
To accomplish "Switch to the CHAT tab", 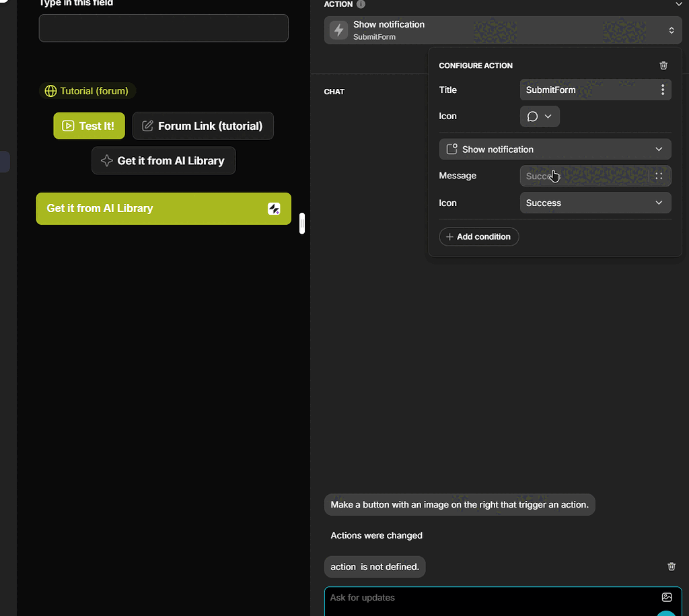I will point(334,92).
